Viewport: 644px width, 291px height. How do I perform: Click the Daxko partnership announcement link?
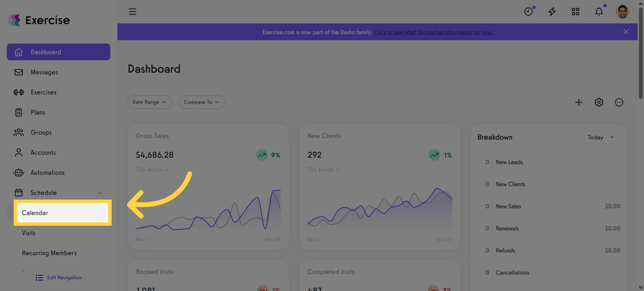(433, 32)
